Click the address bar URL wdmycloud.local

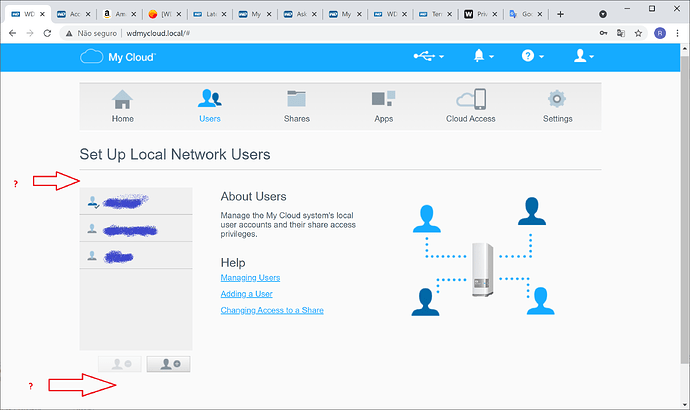click(158, 33)
